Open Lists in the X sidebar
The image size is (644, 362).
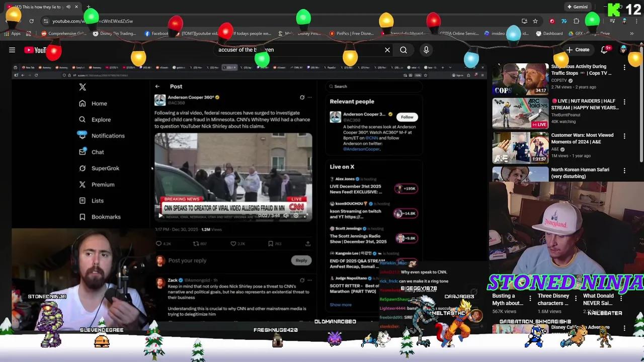click(x=92, y=201)
